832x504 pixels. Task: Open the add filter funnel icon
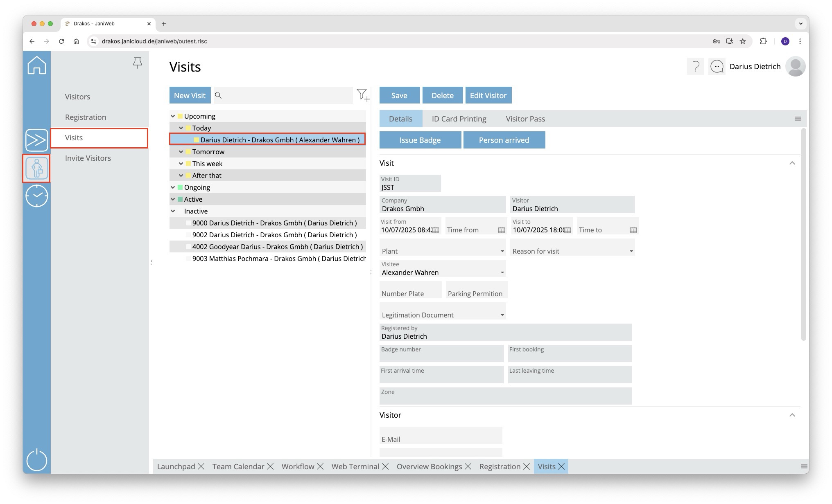click(362, 95)
